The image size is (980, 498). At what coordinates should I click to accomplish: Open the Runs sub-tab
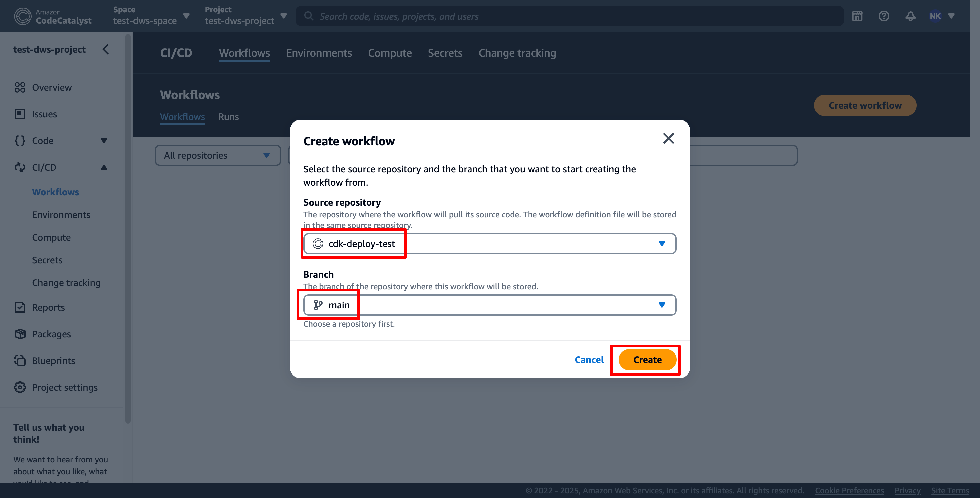pyautogui.click(x=229, y=117)
